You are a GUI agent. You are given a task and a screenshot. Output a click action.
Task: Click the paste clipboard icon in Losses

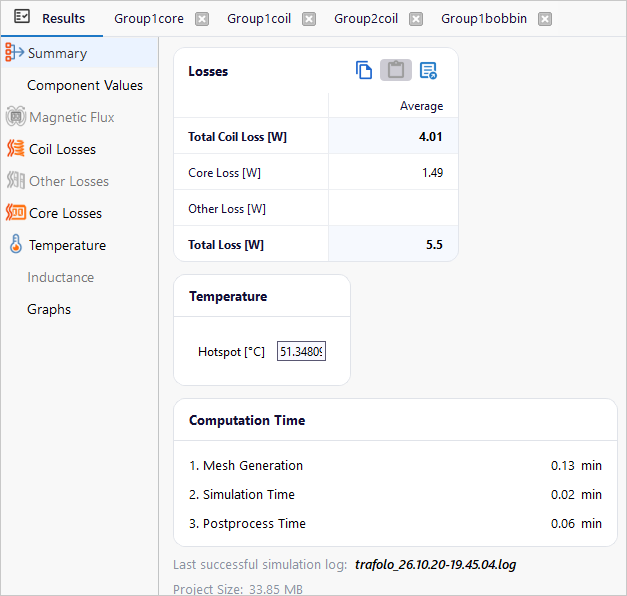396,70
